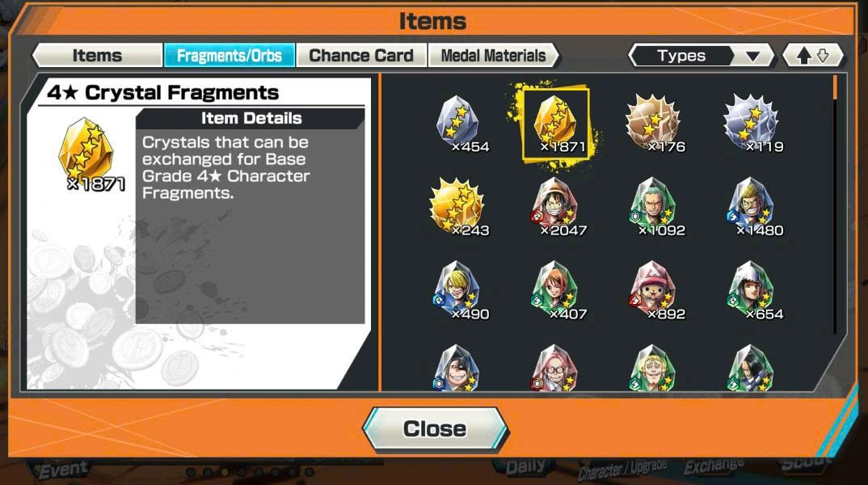This screenshot has height=485, width=868.
Task: Click the orange item list scrollbar
Action: (x=835, y=87)
